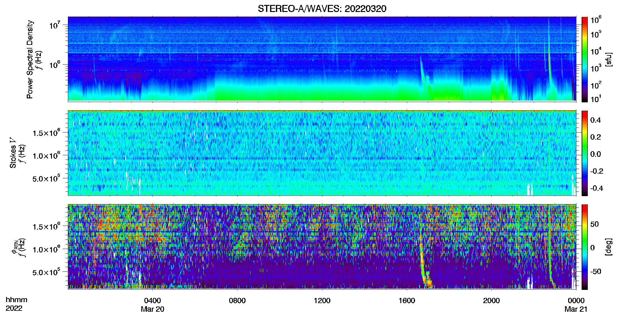Viewport: 644px width, 332px height.
Task: Click the Power Spectral Density axis label
Action: coord(30,59)
